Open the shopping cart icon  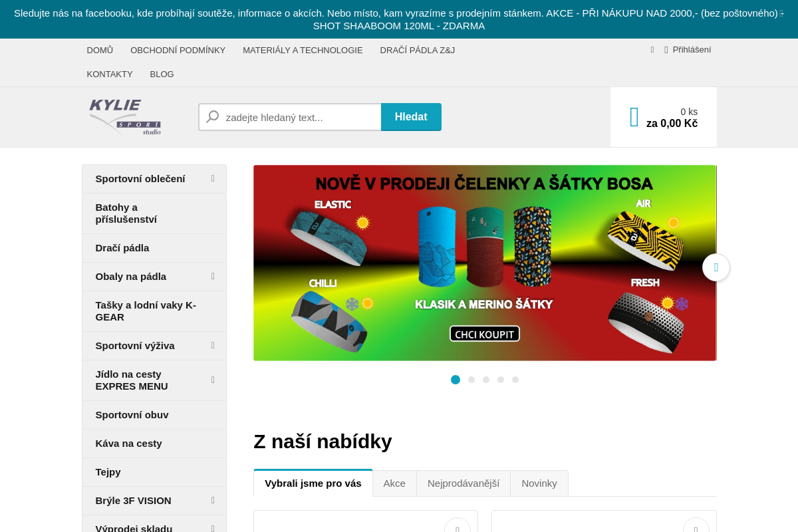pyautogui.click(x=634, y=117)
